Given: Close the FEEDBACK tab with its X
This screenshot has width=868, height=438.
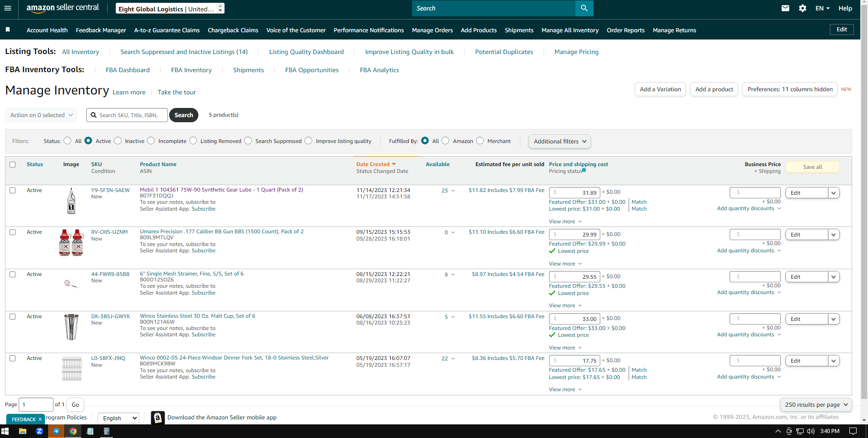Looking at the screenshot, I should (40, 419).
